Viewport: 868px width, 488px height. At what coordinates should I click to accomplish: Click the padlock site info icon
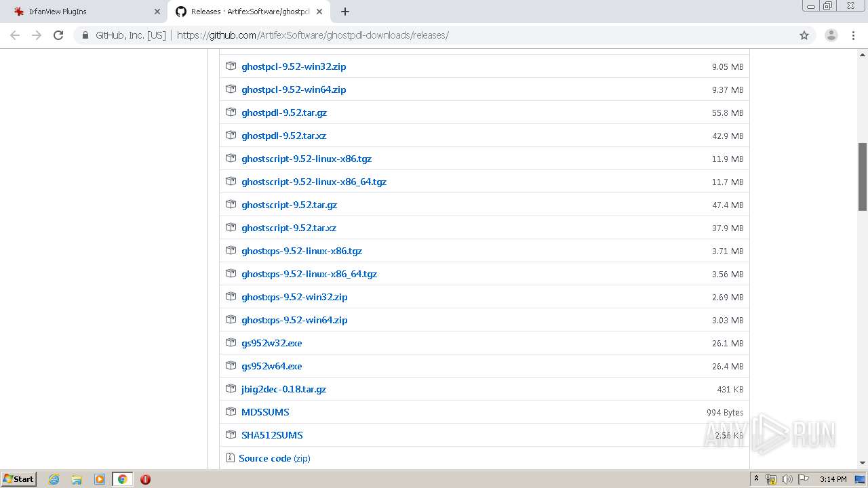(x=85, y=35)
